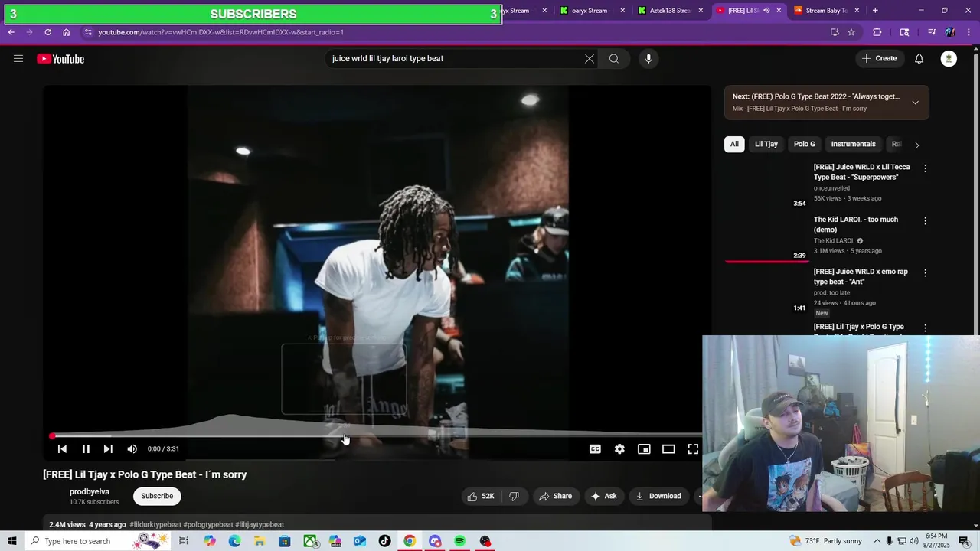The image size is (980, 551).
Task: Share this video
Action: click(555, 496)
